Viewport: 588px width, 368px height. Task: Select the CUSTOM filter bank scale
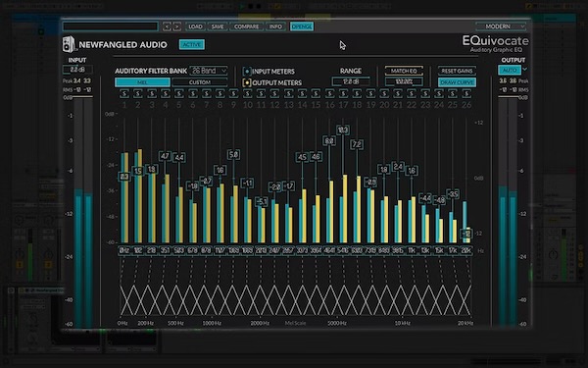200,82
